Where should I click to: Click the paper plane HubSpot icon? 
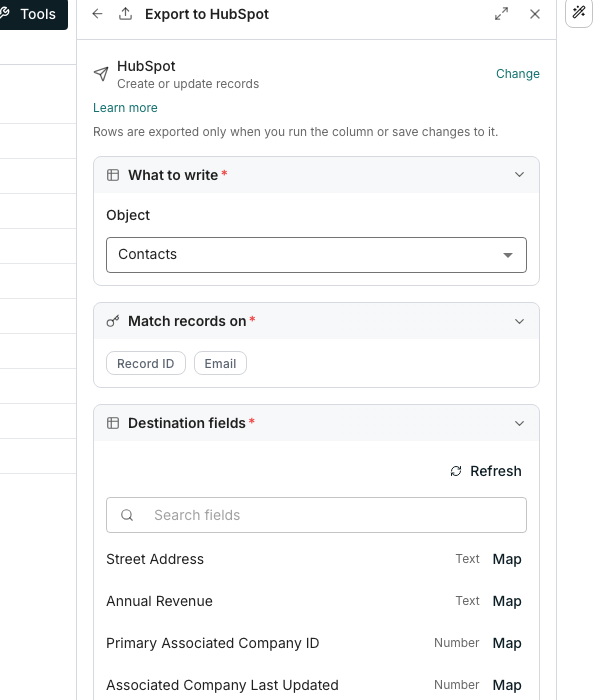coord(101,74)
